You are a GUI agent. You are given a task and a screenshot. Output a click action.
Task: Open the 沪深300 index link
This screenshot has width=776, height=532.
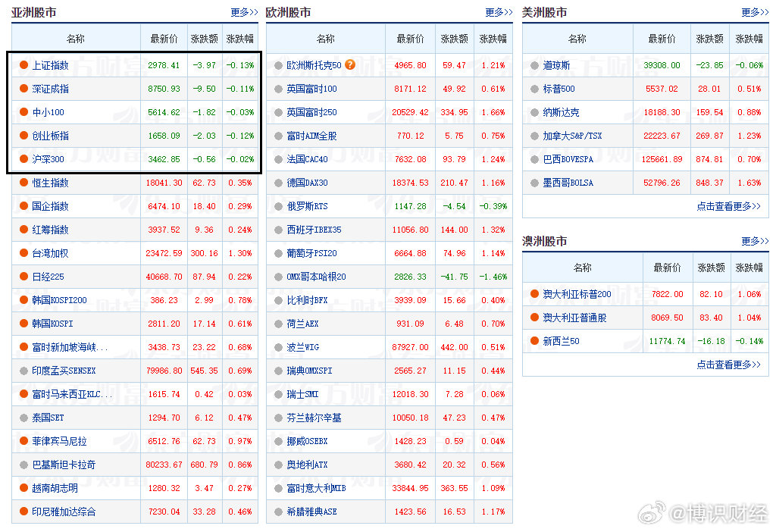(48, 159)
